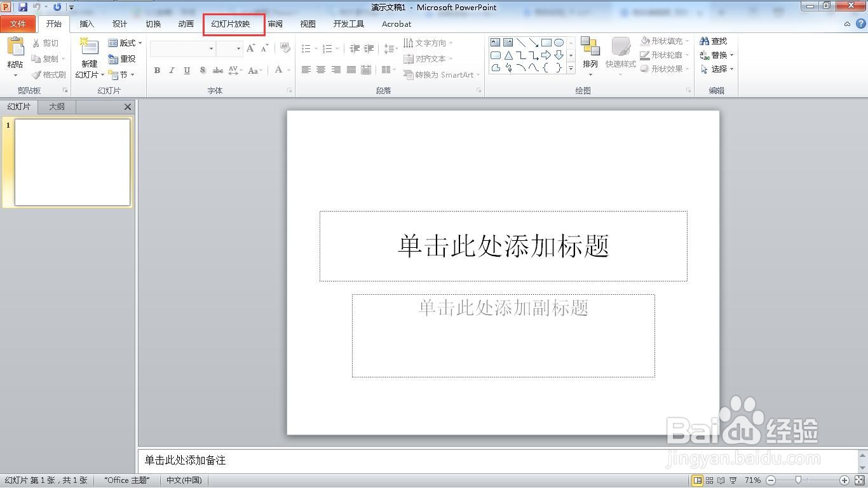Click 中文(中国) language in status bar
868x488 pixels.
(184, 480)
